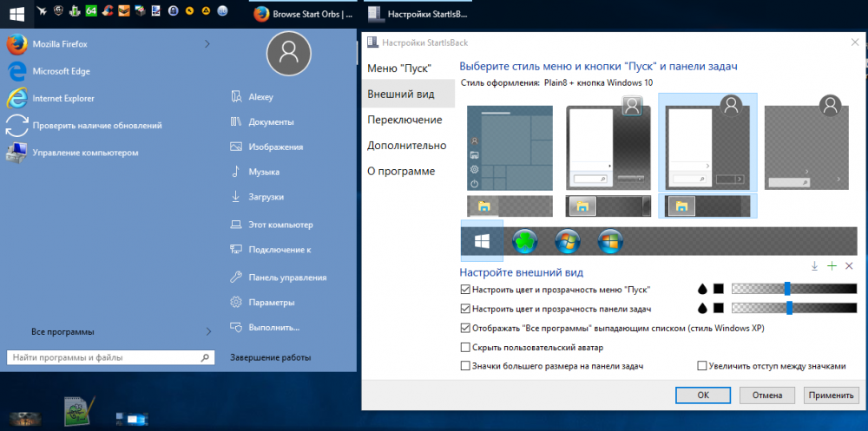
Task: Switch to the "Переключение" settings tab
Action: (x=404, y=120)
